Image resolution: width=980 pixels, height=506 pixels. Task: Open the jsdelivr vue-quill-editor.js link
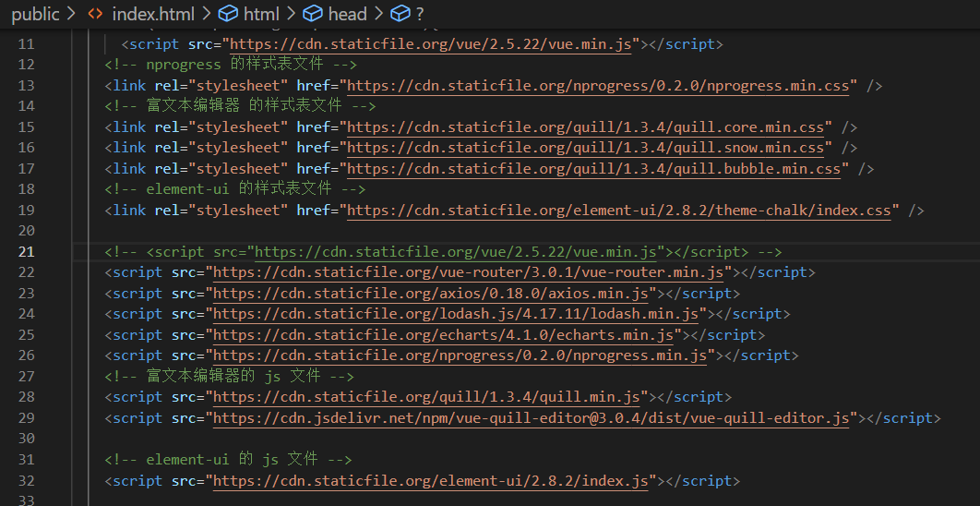pyautogui.click(x=532, y=417)
